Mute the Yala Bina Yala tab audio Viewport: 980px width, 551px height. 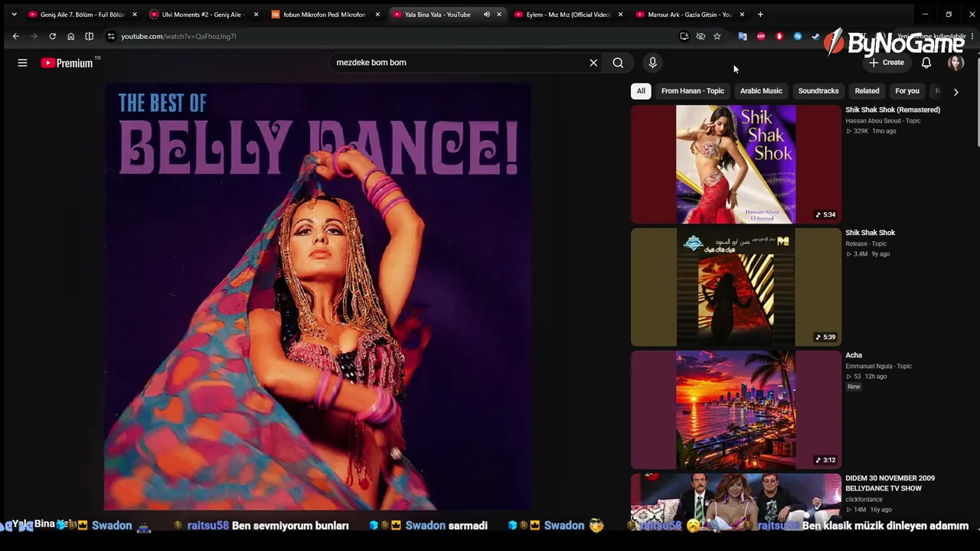coord(486,15)
